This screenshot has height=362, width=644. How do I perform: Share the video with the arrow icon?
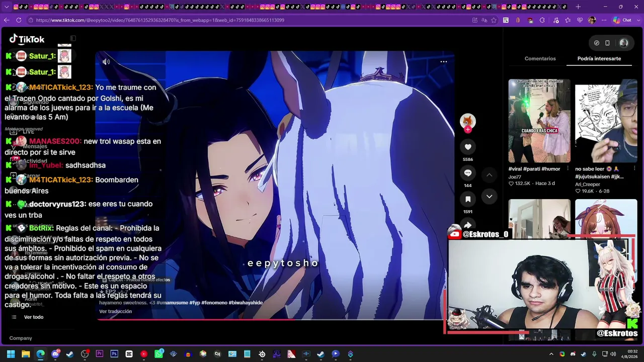pyautogui.click(x=468, y=225)
